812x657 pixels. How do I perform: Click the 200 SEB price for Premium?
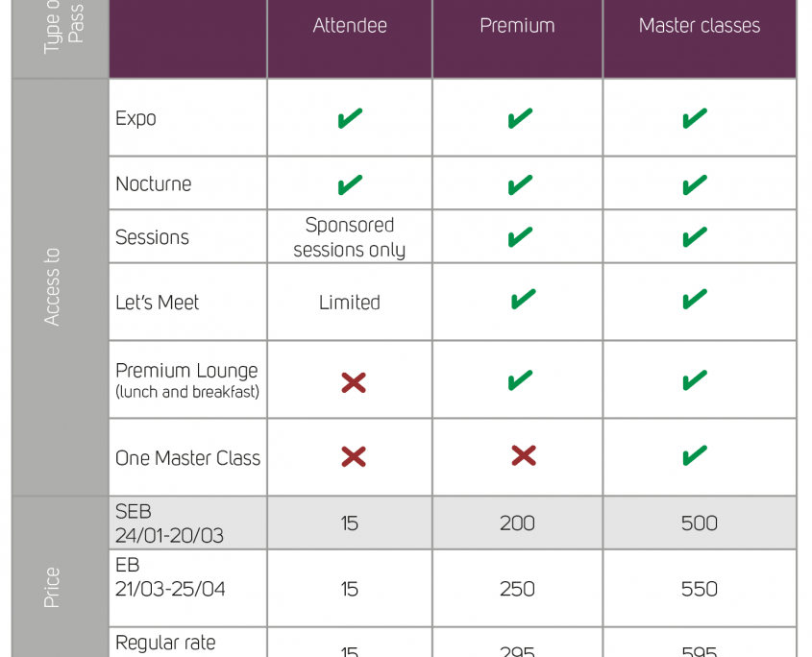tap(517, 523)
